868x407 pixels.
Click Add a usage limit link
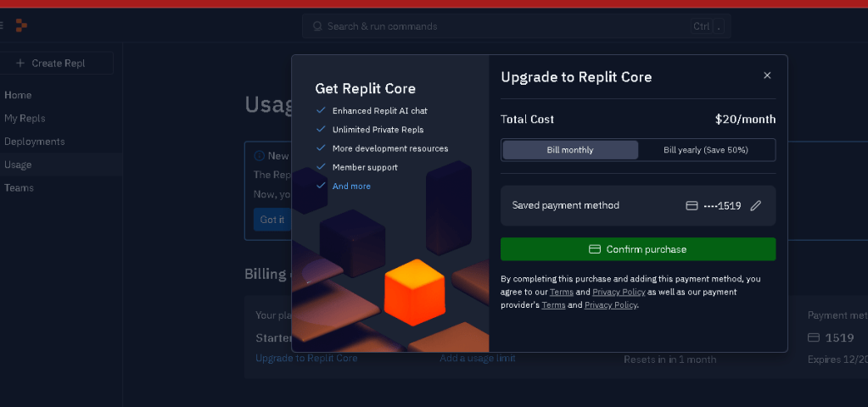pyautogui.click(x=478, y=359)
